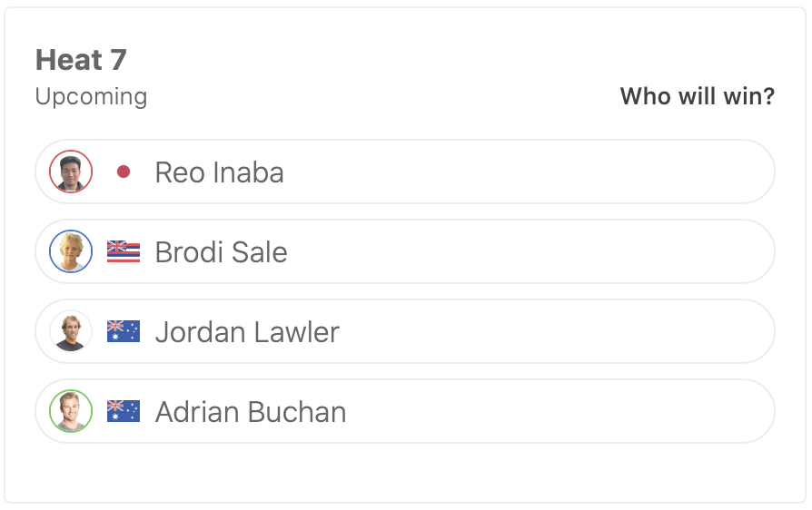The width and height of the screenshot is (812, 510).
Task: Choose Jordan Lawler as the winner
Action: point(545,331)
